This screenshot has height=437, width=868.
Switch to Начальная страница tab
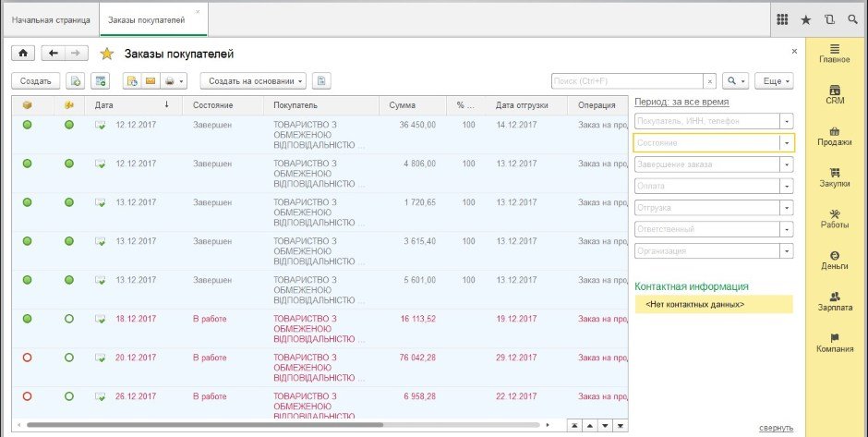[51, 19]
